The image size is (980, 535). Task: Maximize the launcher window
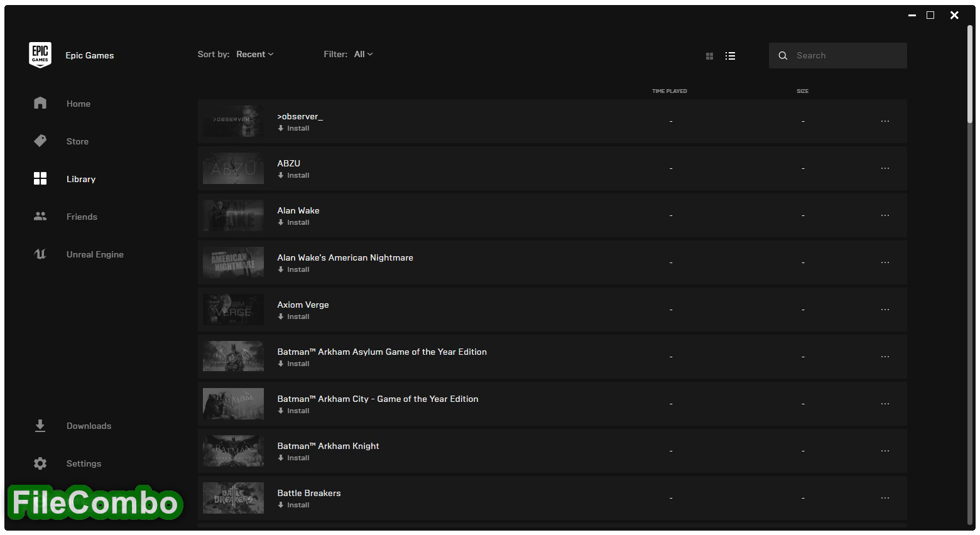tap(930, 15)
